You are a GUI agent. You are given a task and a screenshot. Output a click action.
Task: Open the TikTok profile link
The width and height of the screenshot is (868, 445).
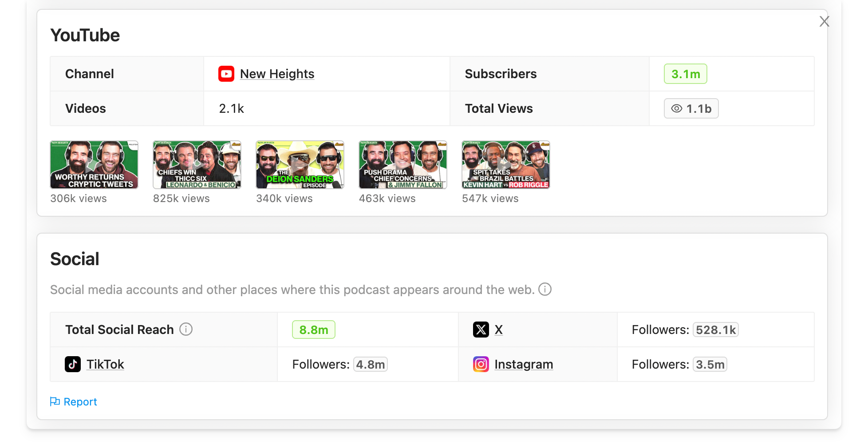(x=105, y=364)
